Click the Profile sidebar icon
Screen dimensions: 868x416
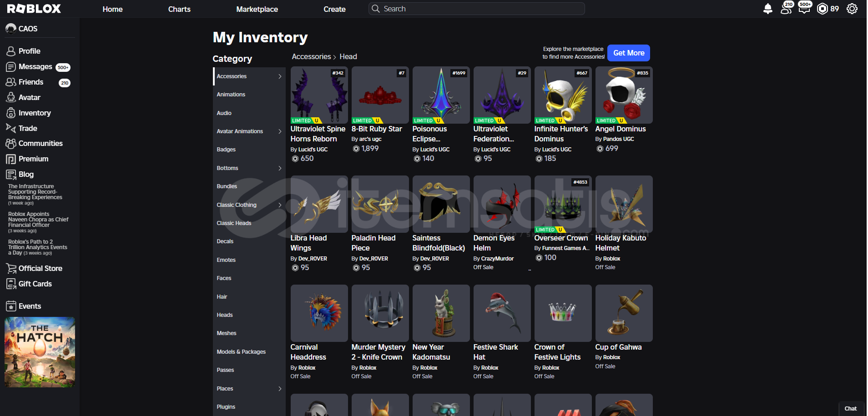tap(11, 51)
